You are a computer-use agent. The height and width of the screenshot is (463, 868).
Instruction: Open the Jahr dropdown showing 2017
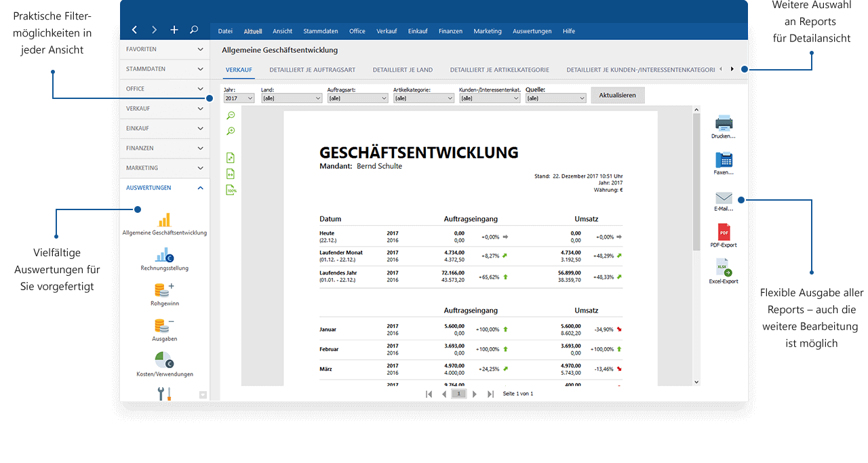(239, 98)
